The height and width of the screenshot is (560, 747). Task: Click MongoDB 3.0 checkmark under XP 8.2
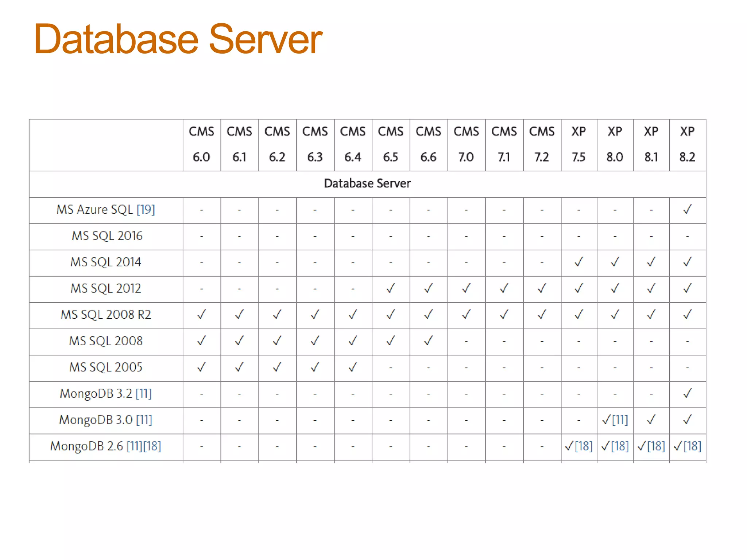coord(688,420)
